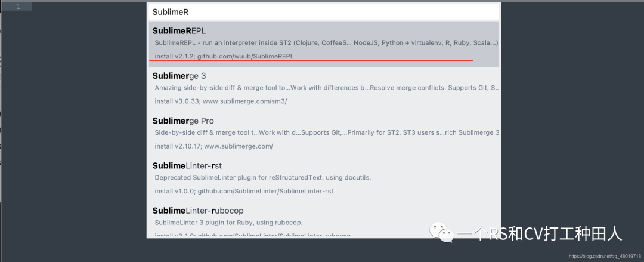Viewport: 644px width, 262px height.
Task: Select the SublimeREPL package entry
Action: click(x=179, y=30)
